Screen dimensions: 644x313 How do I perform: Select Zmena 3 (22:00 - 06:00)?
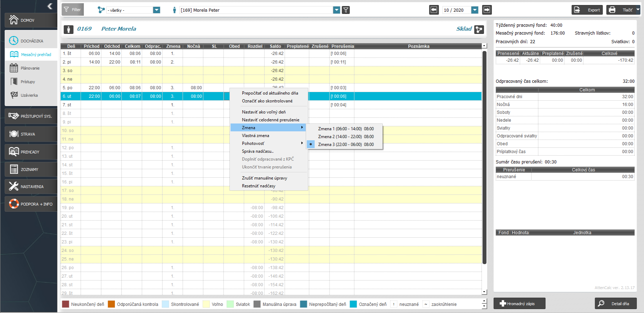click(x=345, y=144)
